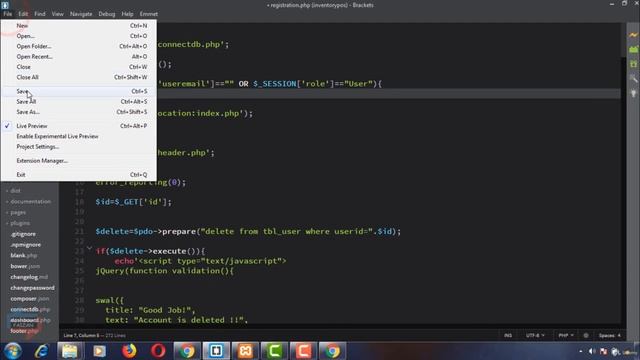The image size is (640, 360).
Task: Toggle INS insert mode in status bar
Action: 508,336
